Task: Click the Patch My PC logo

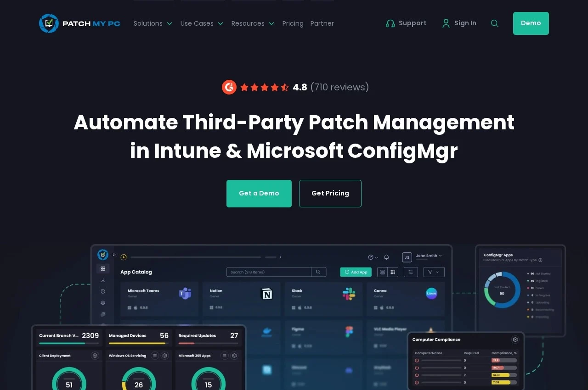Action: pyautogui.click(x=79, y=23)
